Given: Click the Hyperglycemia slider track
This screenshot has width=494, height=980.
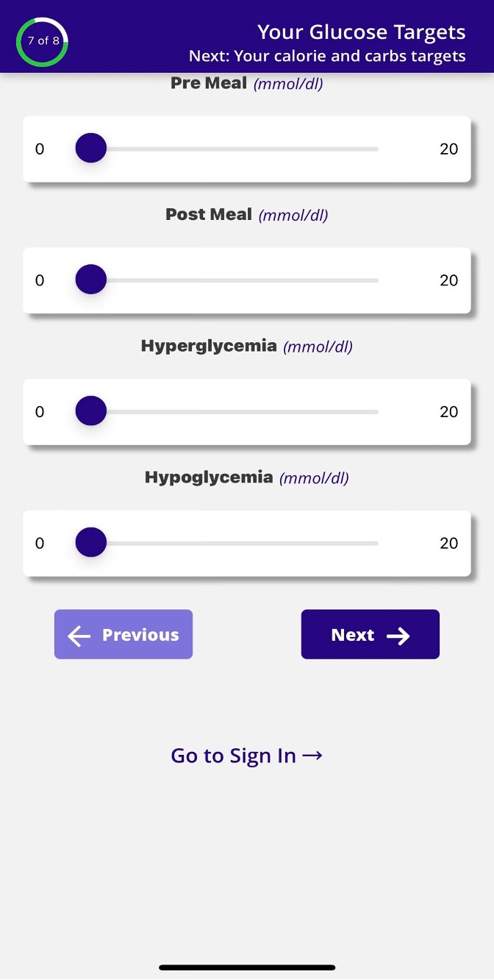Looking at the screenshot, I should 243,411.
